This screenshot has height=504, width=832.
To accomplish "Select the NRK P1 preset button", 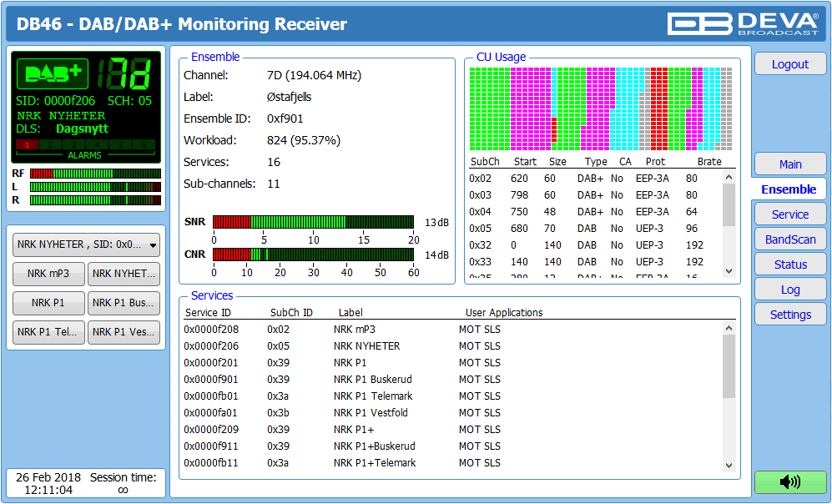I will (x=48, y=303).
